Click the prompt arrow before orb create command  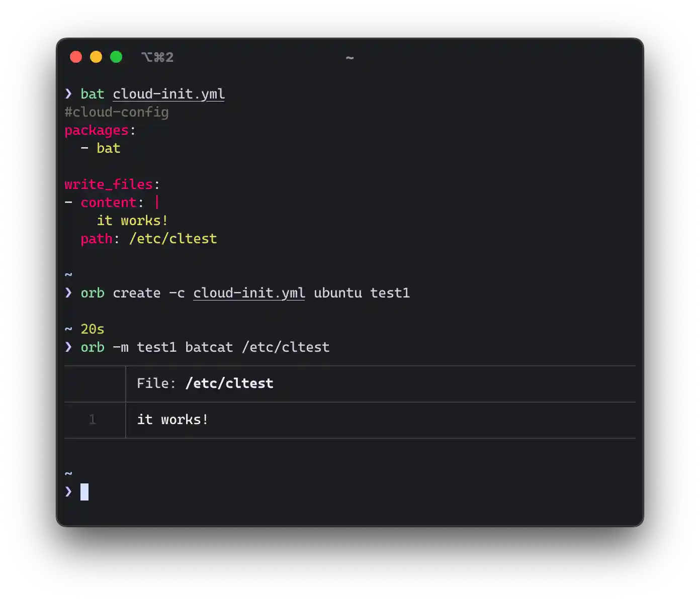(x=68, y=293)
